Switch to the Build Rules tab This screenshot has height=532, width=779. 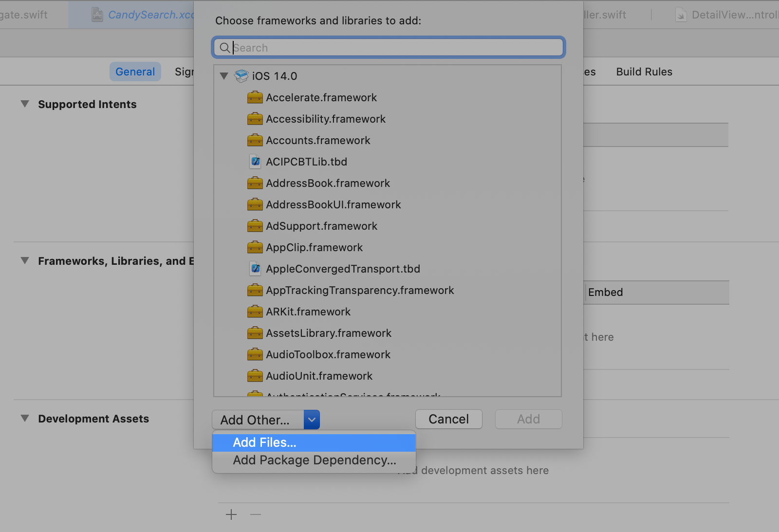click(644, 72)
